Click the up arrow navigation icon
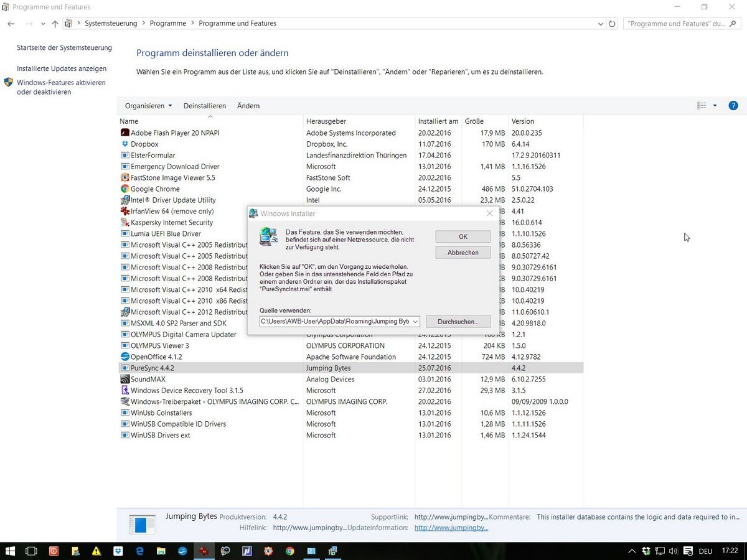Screen dimensions: 747x560 coord(55,24)
